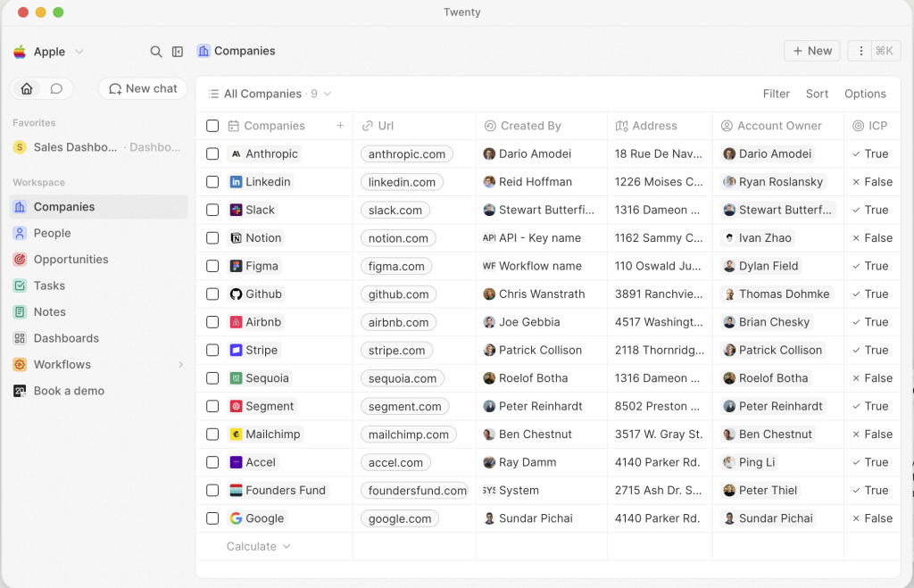Image resolution: width=914 pixels, height=588 pixels.
Task: Click the Stripe company logo icon
Action: click(236, 350)
